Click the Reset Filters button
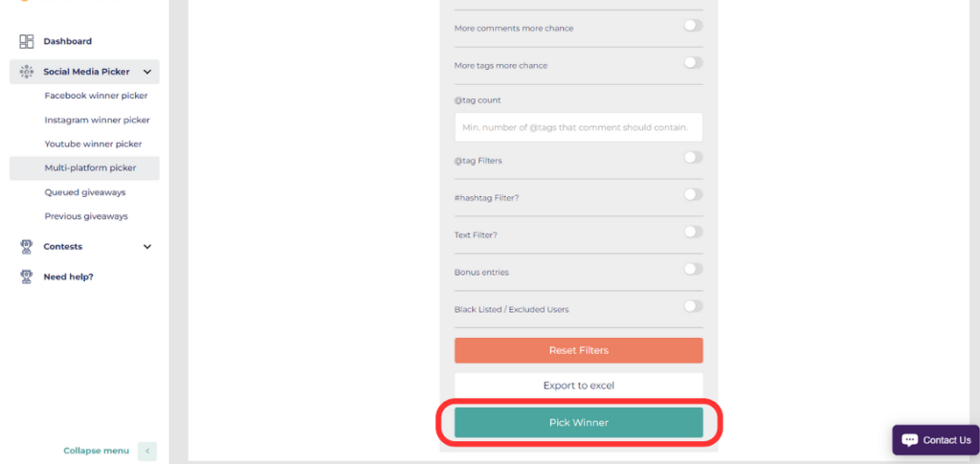This screenshot has width=980, height=464. [x=578, y=350]
